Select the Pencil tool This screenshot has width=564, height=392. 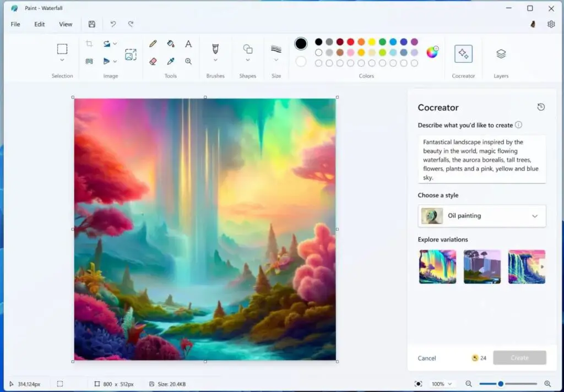[153, 43]
